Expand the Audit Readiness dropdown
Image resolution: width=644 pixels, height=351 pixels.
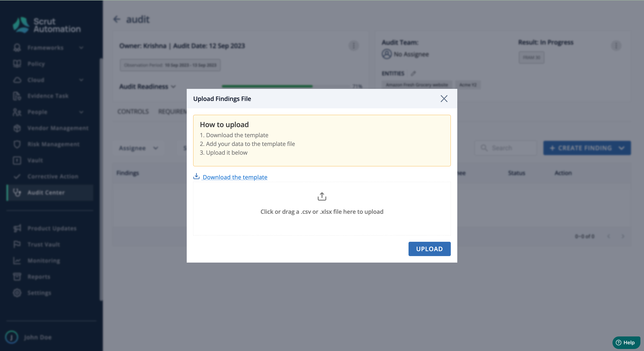(147, 87)
